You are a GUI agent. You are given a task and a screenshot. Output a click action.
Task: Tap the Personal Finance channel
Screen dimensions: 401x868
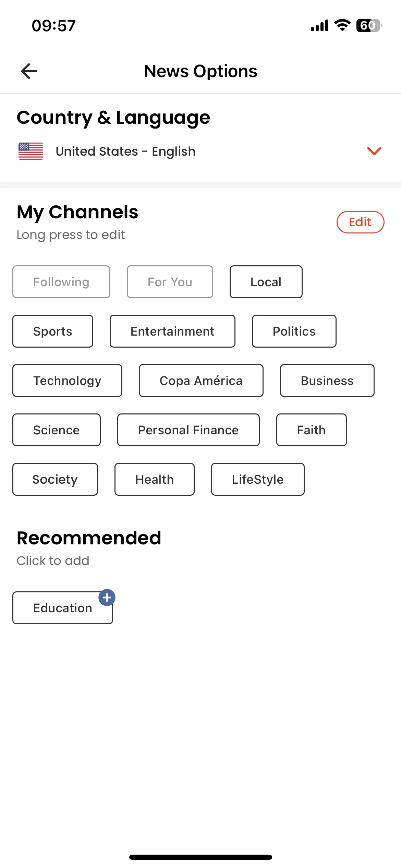(189, 430)
